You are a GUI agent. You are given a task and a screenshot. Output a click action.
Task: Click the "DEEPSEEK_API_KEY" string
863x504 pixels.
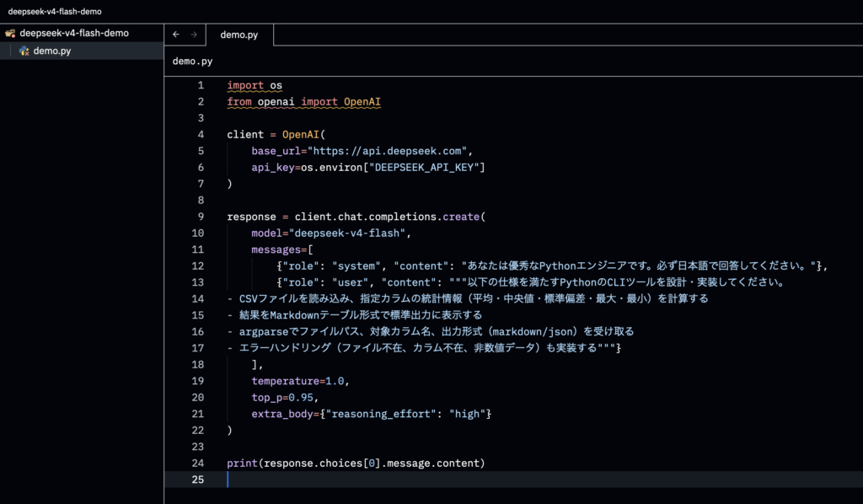click(425, 167)
